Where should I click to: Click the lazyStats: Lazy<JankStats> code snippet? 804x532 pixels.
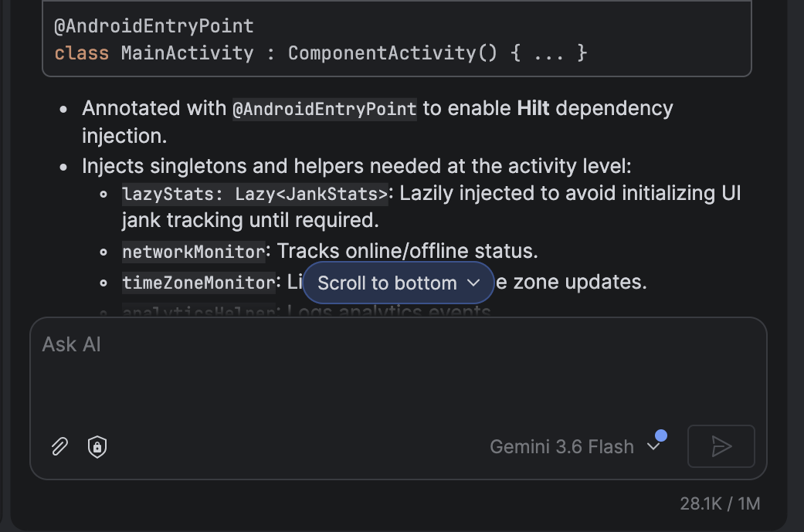pos(255,195)
